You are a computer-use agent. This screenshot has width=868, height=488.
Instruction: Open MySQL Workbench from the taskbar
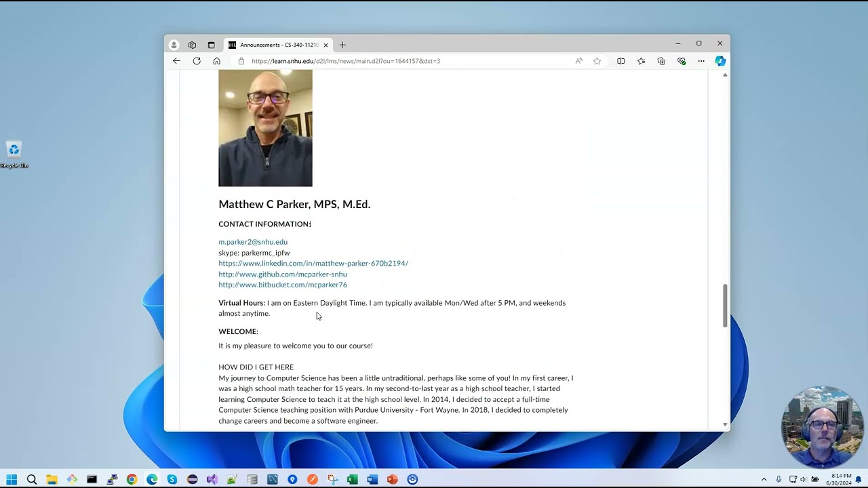tap(272, 479)
